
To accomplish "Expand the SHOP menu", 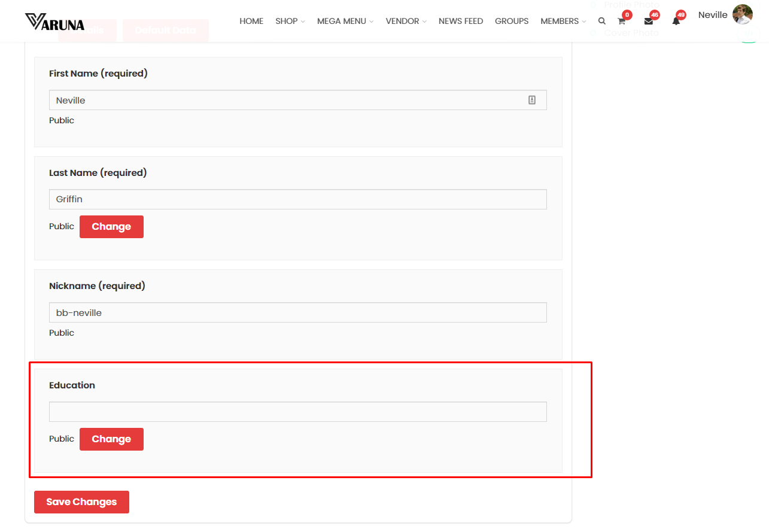I will click(290, 21).
